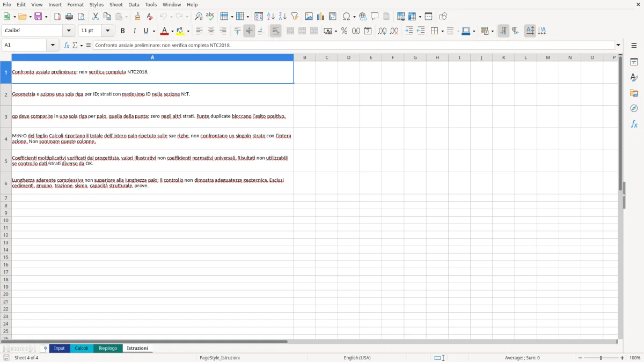Toggle Bold formatting
This screenshot has width=644, height=362.
[123, 31]
